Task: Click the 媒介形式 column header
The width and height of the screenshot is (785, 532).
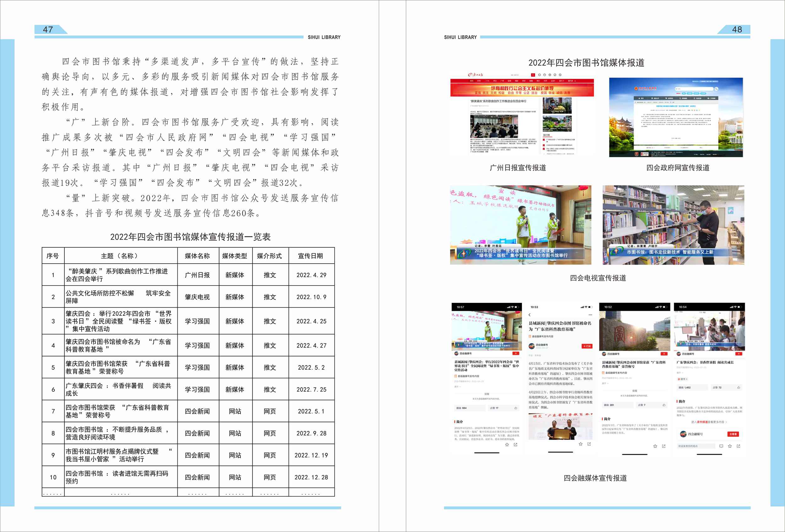Action: [x=270, y=256]
